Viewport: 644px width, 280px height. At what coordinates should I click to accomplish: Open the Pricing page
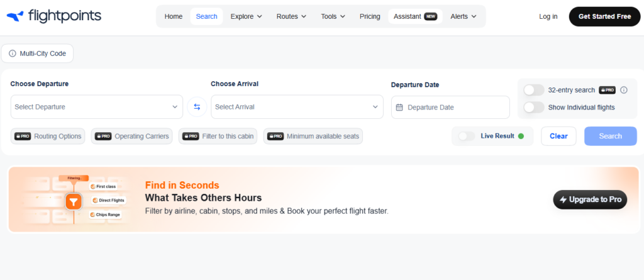(370, 16)
